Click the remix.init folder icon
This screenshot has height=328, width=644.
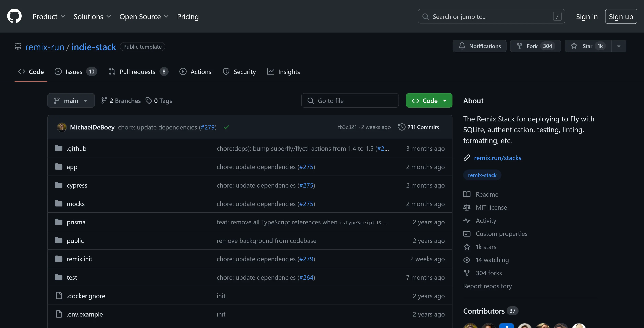(x=59, y=259)
